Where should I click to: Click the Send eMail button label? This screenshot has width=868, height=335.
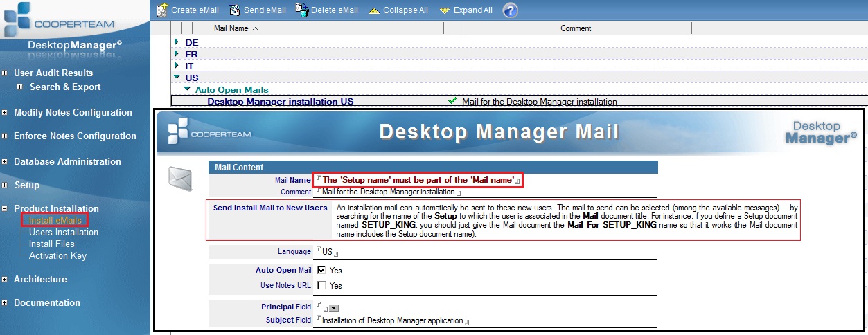[265, 10]
